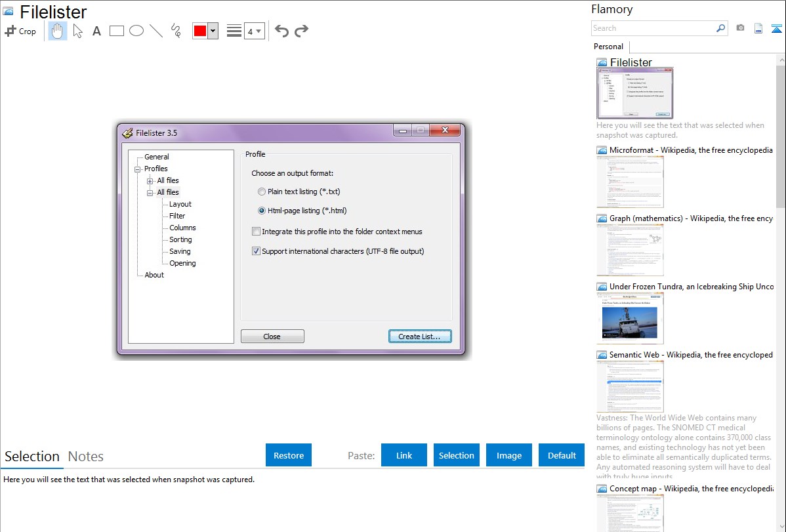
Task: Select Saving in profile tree
Action: click(x=180, y=251)
